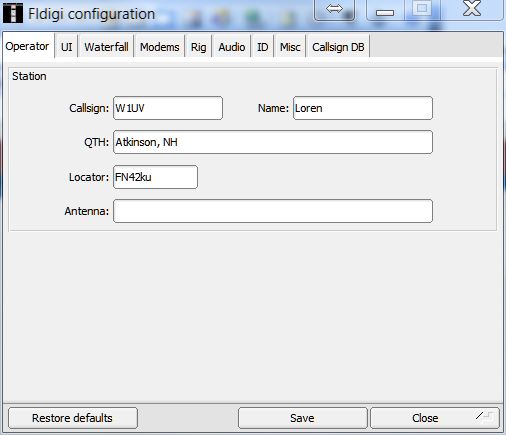Focus the Callsign field containing W1UV
The image size is (506, 435).
point(168,108)
